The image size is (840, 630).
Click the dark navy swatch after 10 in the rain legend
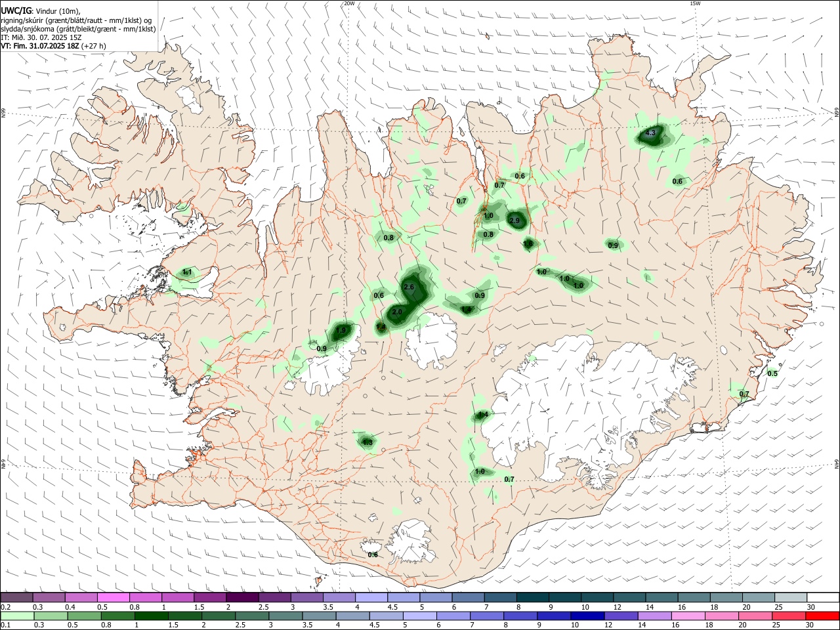(587, 616)
